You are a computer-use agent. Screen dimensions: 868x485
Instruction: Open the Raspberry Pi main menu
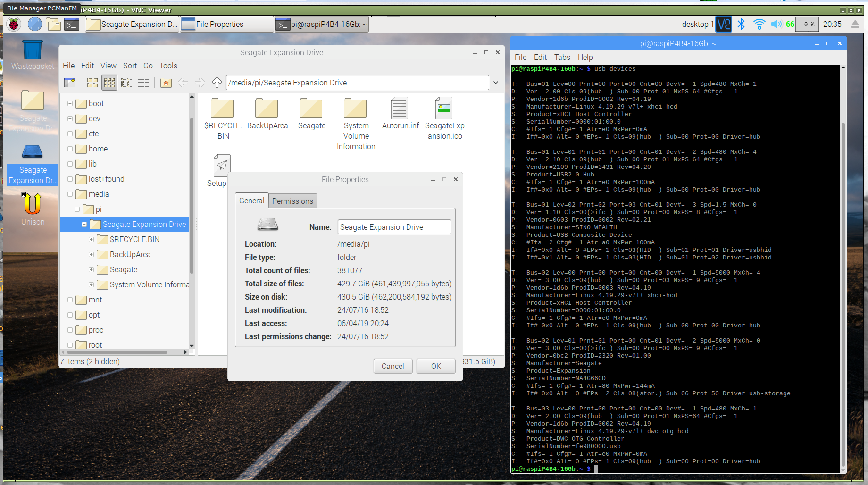click(14, 24)
